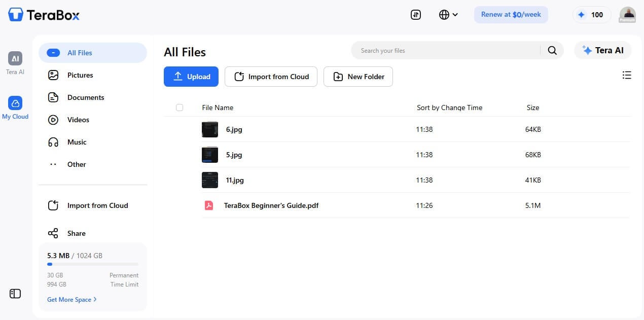Select All Files in the sidebar

pyautogui.click(x=93, y=53)
